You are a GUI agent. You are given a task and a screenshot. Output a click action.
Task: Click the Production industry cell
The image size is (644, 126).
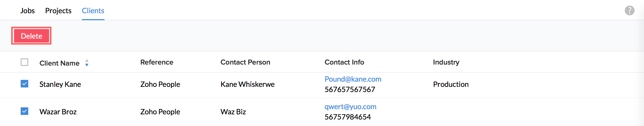(451, 84)
